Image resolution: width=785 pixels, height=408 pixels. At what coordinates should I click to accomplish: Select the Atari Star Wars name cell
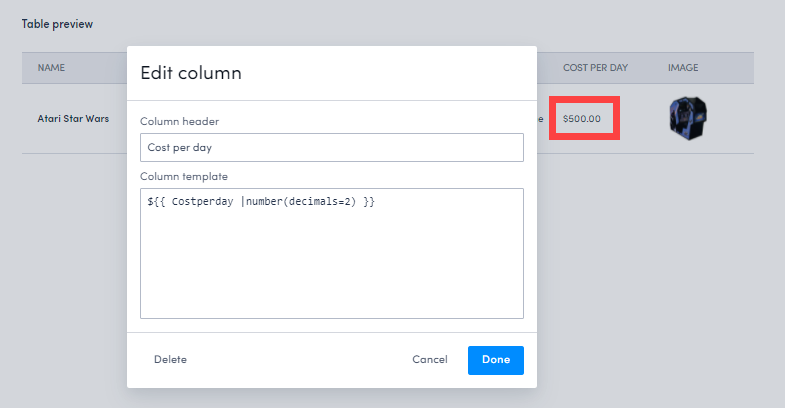pos(73,118)
